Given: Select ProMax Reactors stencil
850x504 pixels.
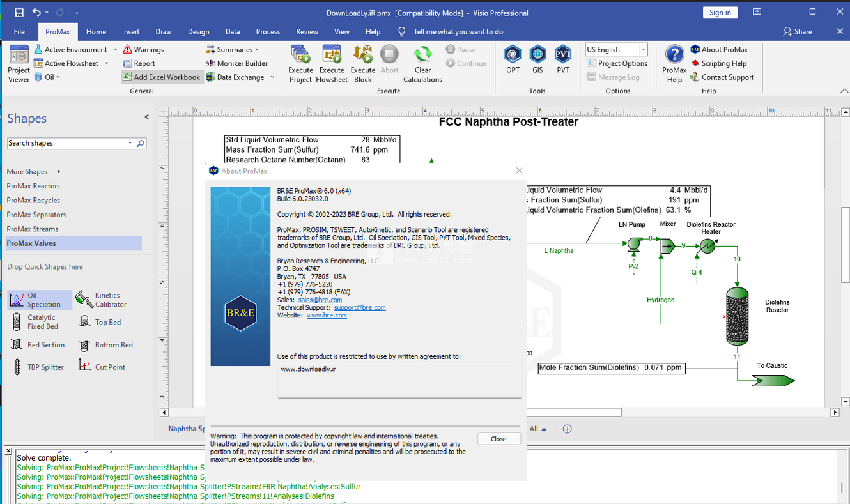Looking at the screenshot, I should (x=33, y=186).
